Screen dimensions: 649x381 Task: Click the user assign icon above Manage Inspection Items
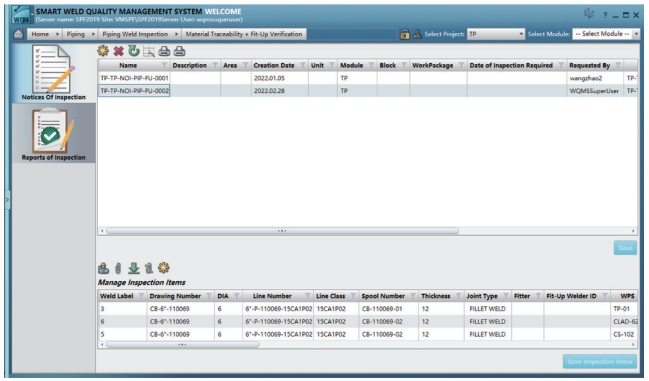(103, 268)
